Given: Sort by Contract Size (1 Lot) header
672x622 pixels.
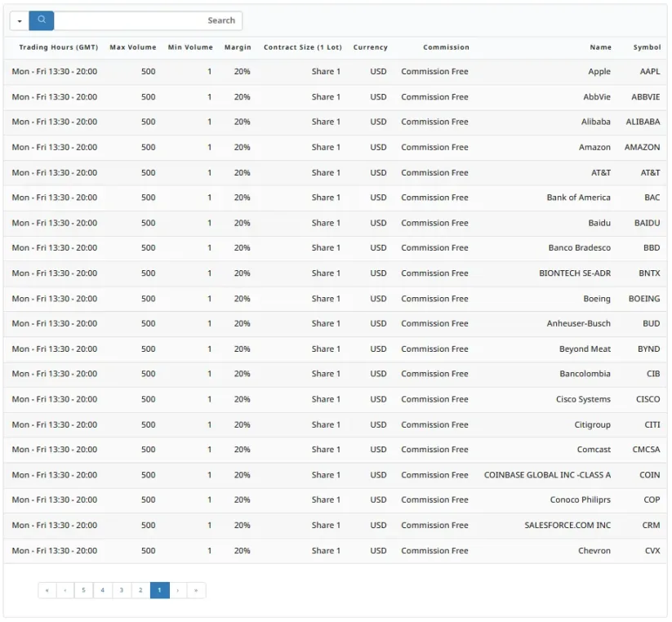Looking at the screenshot, I should pos(303,47).
